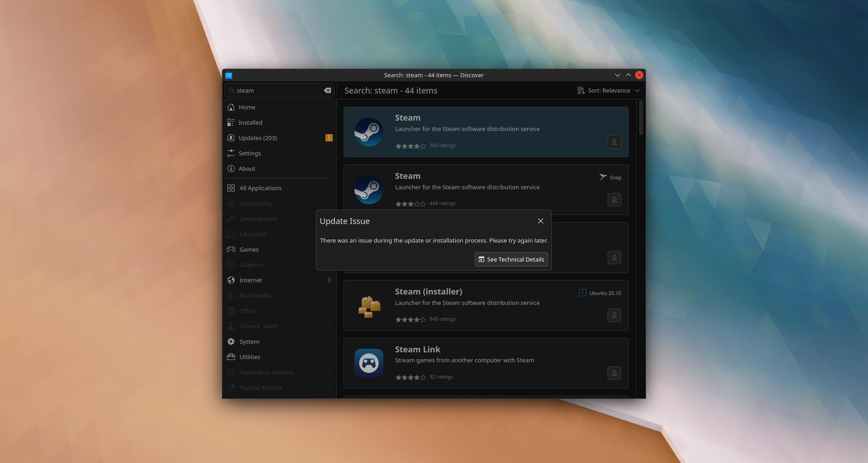
Task: Click the 32 ratings text
Action: click(441, 377)
